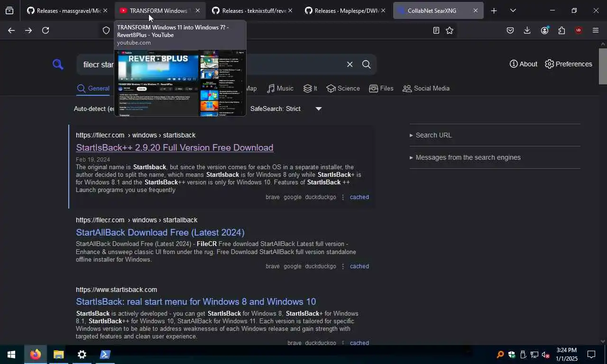
Task: Open the StartIsBack++ result options dots
Action: pos(343,197)
